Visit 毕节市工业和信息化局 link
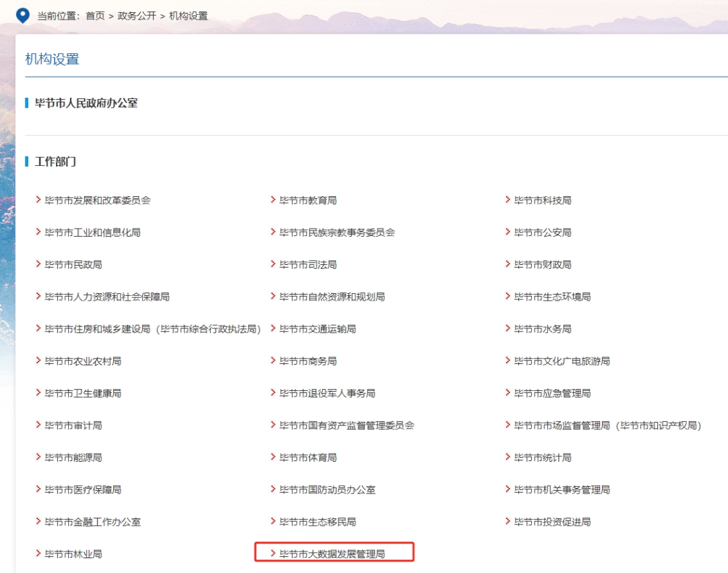Screen dimensions: 728x573 pos(93,233)
